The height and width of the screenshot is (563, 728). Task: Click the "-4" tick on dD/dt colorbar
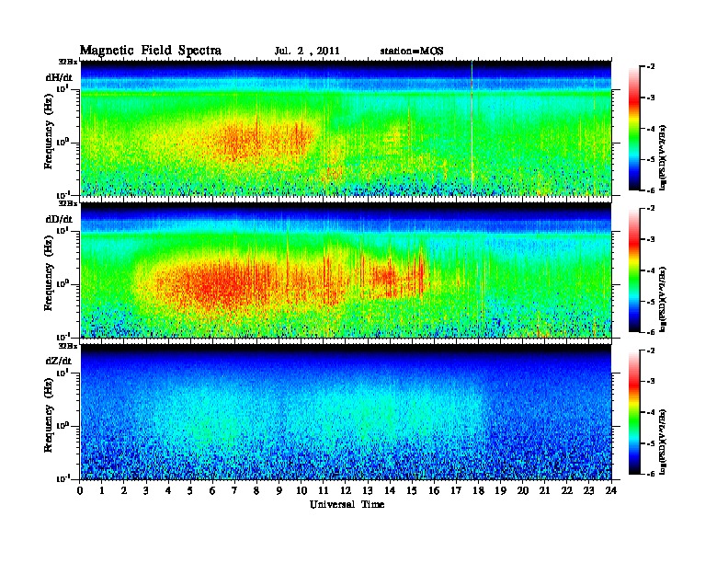tap(651, 270)
